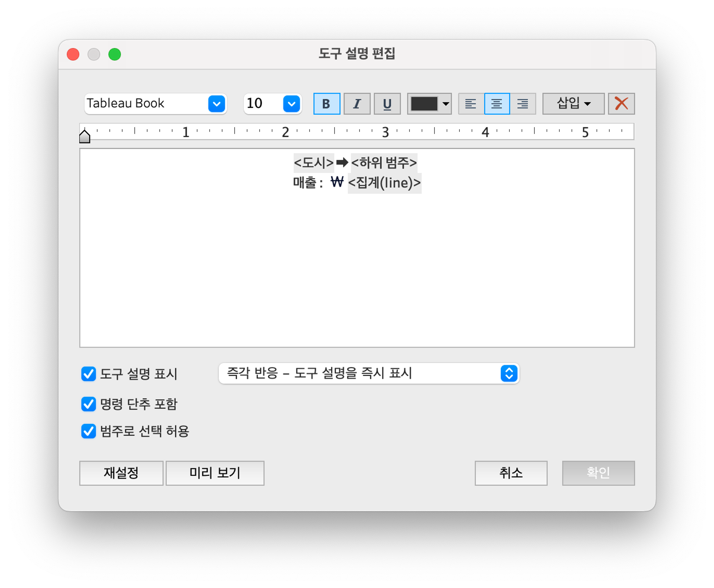This screenshot has height=588, width=714.
Task: Align text center
Action: pyautogui.click(x=497, y=104)
